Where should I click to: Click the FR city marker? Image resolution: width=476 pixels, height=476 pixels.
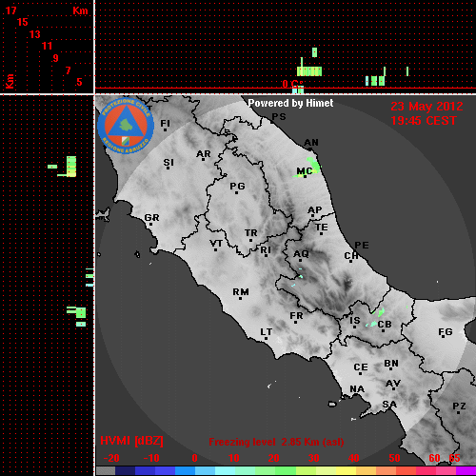(295, 323)
